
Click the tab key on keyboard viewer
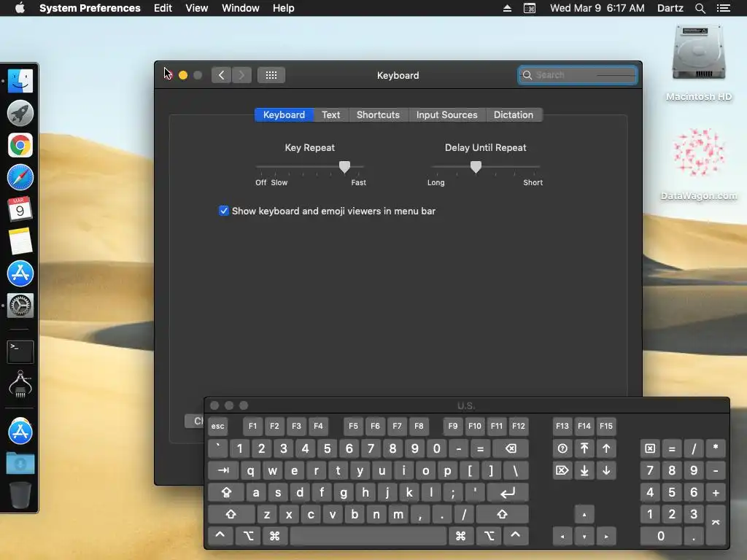pos(223,470)
